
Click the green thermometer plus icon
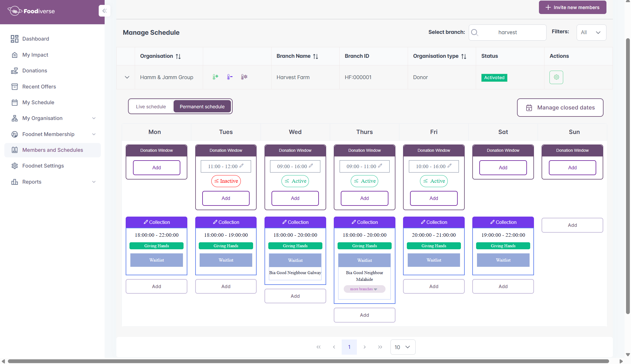pyautogui.click(x=215, y=77)
